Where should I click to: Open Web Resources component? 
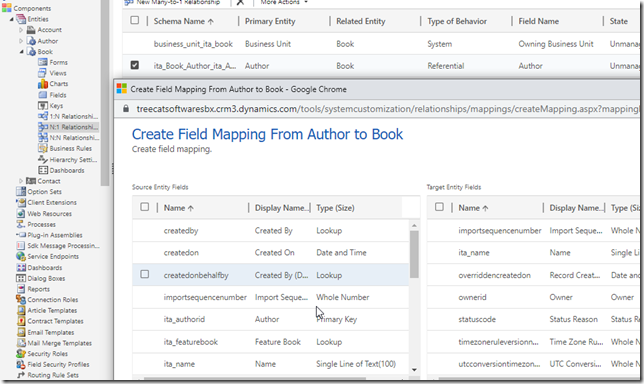44,214
